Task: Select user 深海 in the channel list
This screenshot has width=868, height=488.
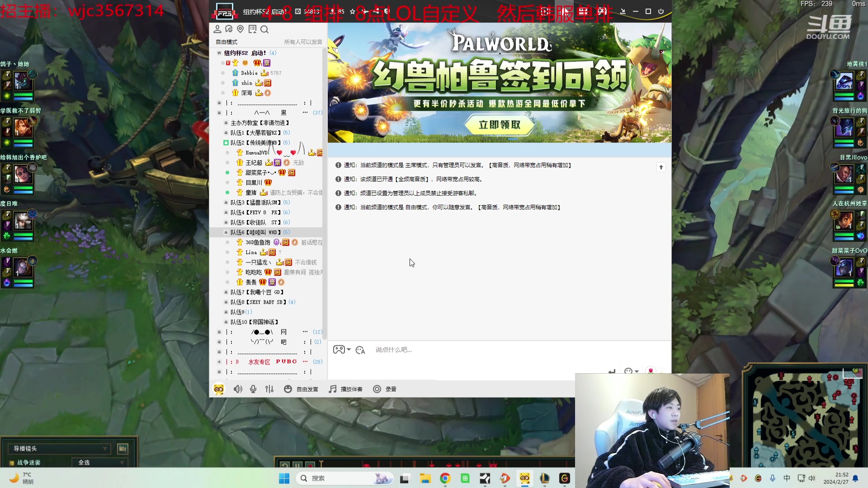Action: click(x=246, y=93)
